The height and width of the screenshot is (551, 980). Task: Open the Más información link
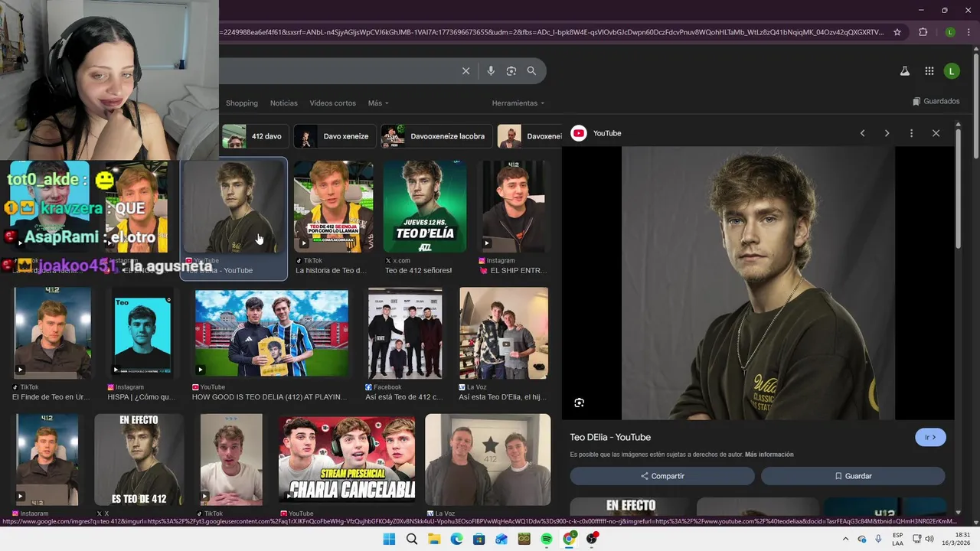click(769, 455)
